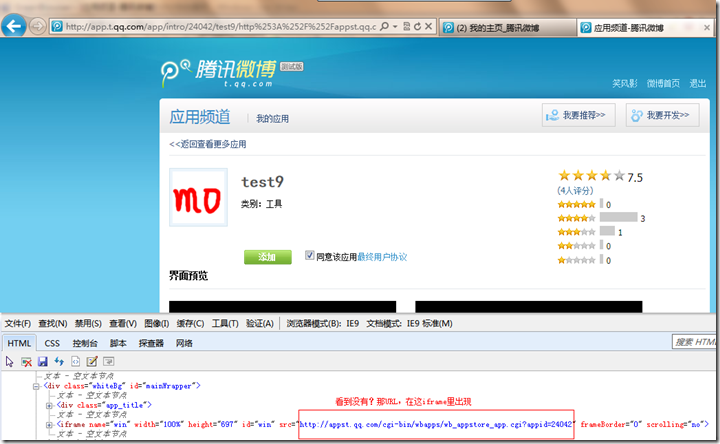Open the 文件(F) developer tools menu
720x444 pixels.
(18, 324)
